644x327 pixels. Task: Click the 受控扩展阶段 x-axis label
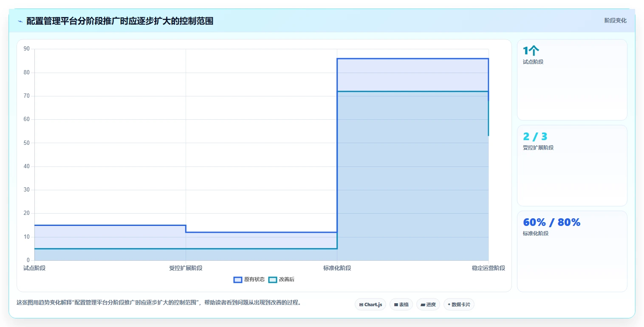pyautogui.click(x=186, y=268)
